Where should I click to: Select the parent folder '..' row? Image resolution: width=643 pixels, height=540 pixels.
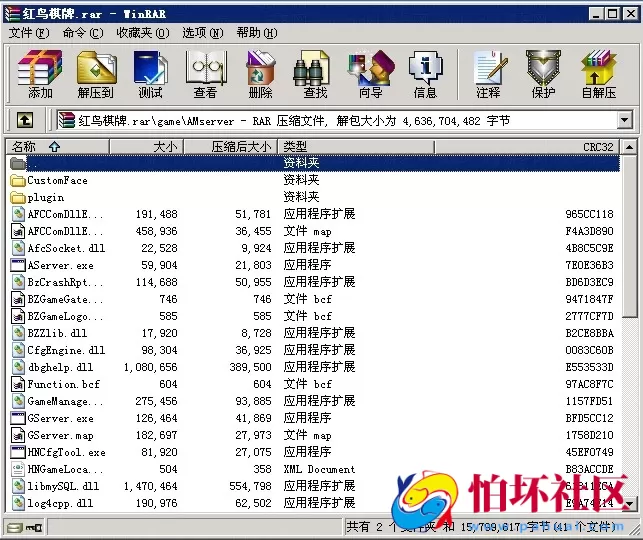(x=313, y=163)
